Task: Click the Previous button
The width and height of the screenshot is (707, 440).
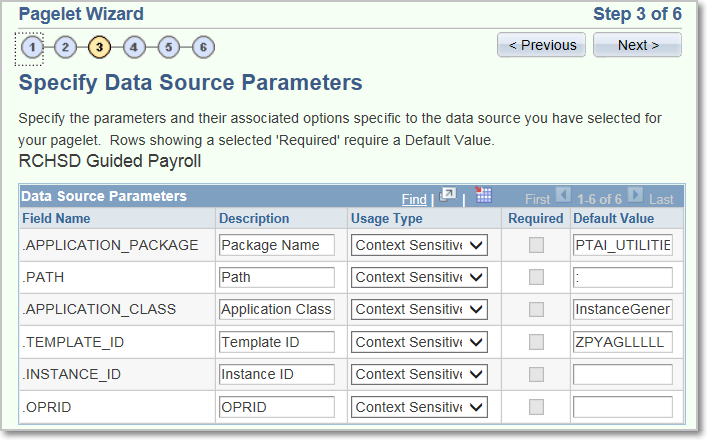Action: coord(542,45)
